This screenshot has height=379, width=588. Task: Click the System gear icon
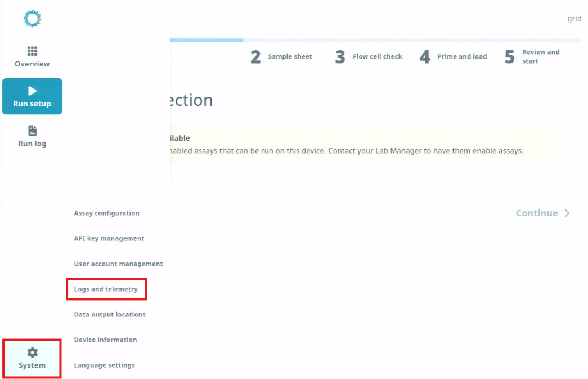(x=32, y=353)
